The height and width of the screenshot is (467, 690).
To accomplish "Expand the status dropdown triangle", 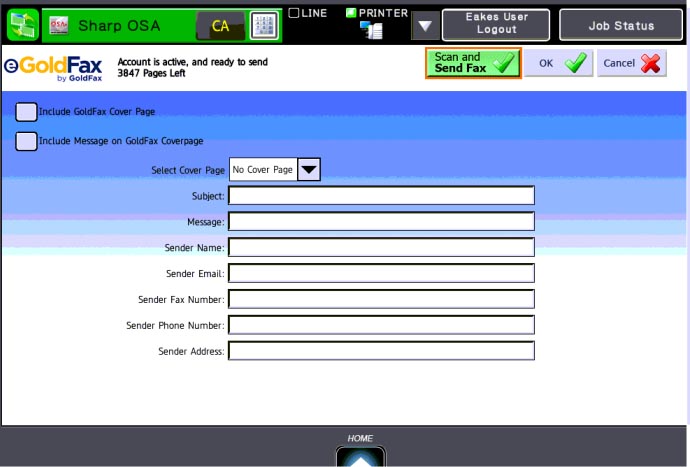I will click(425, 26).
